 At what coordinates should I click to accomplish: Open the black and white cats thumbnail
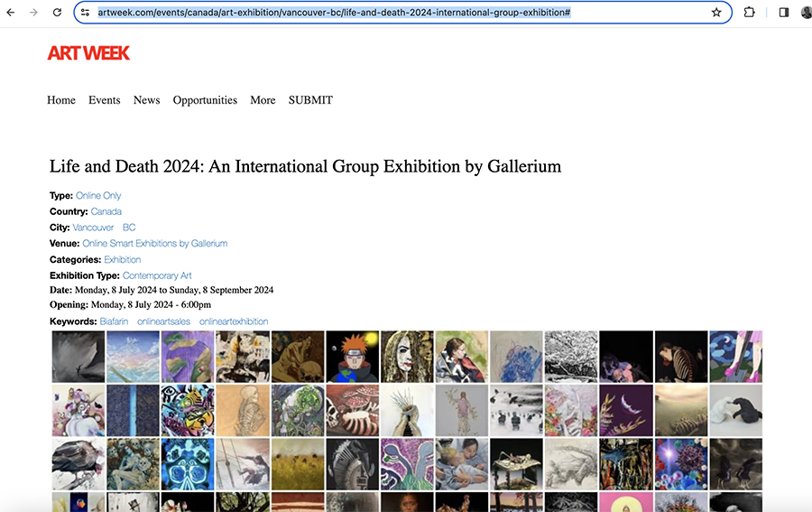pos(736,411)
